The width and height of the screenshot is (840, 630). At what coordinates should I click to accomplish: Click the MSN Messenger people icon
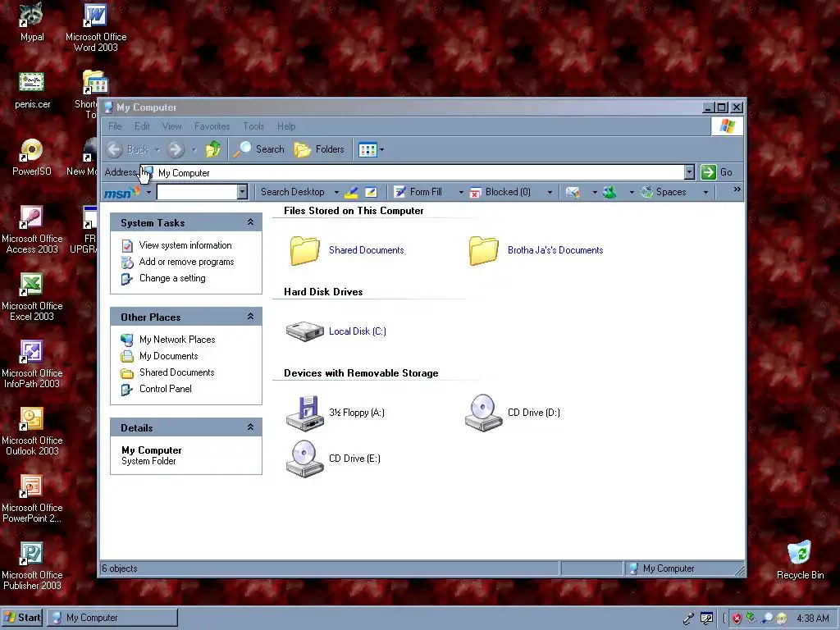(x=609, y=192)
